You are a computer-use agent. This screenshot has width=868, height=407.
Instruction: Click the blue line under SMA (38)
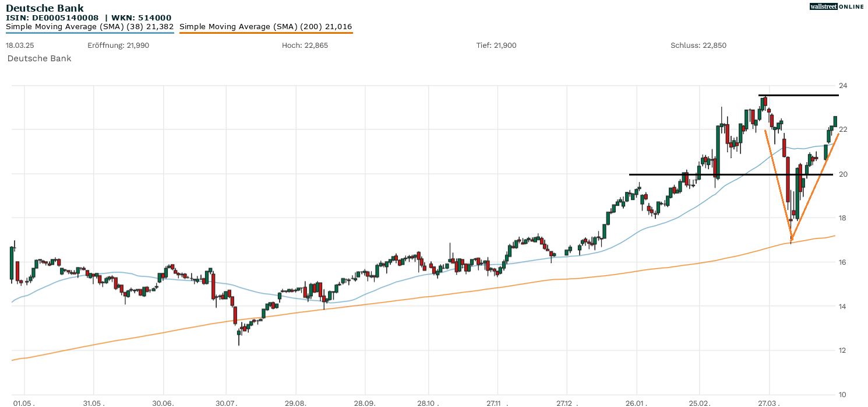(x=90, y=33)
